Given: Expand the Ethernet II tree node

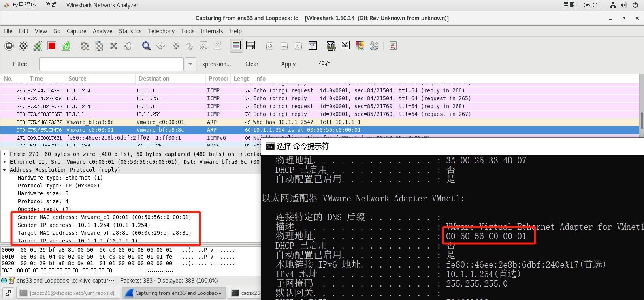Looking at the screenshot, I should (4, 162).
